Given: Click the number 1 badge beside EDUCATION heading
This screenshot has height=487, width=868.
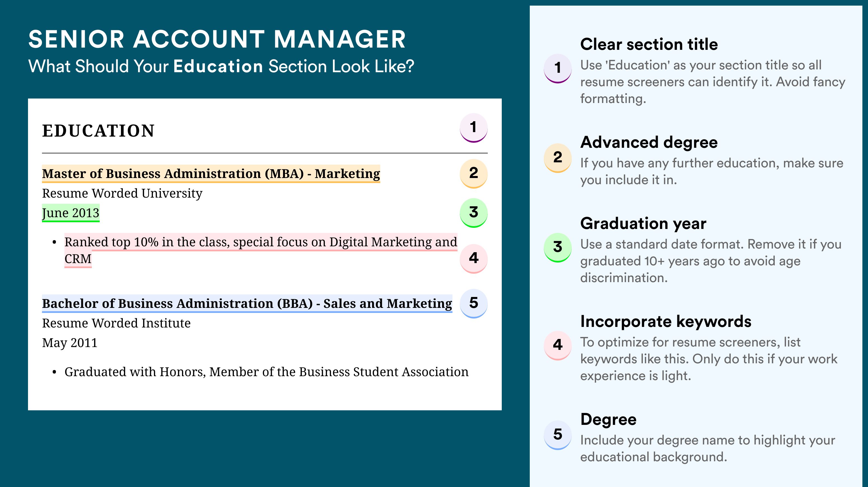Looking at the screenshot, I should click(473, 128).
